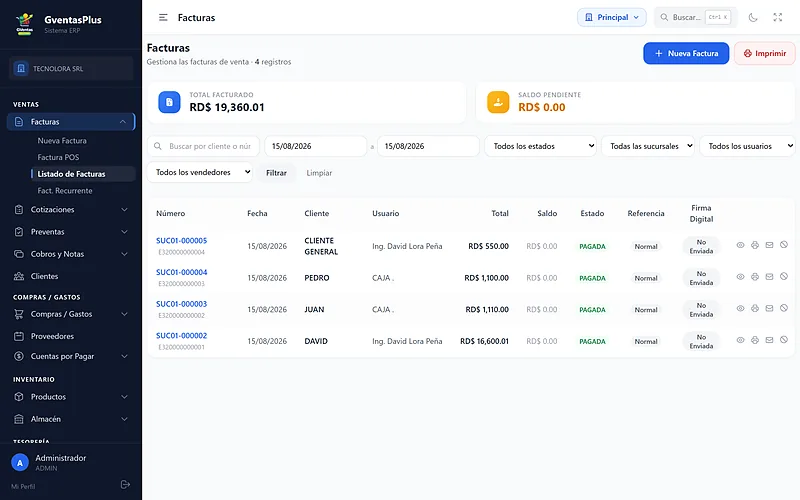
Task: View JUAN's invoice with eye icon
Action: [740, 308]
